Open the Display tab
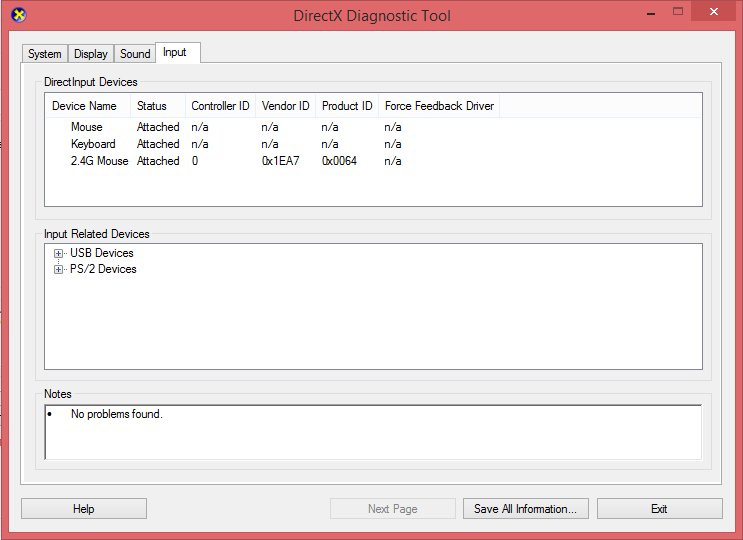743x540 pixels. click(91, 54)
